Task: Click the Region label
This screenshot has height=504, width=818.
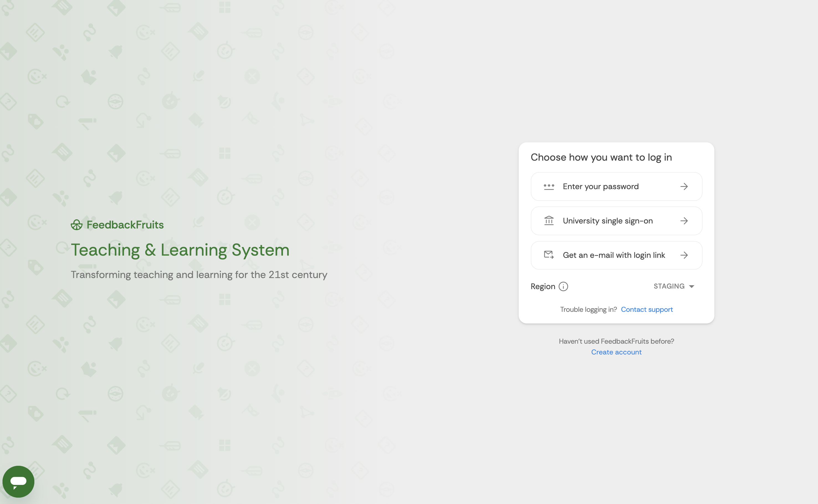Action: click(543, 287)
